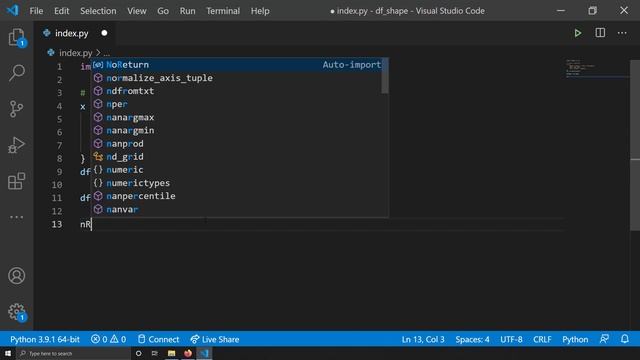Change end of line sequence CRLF
Screen dimensions: 640x360
click(542, 339)
